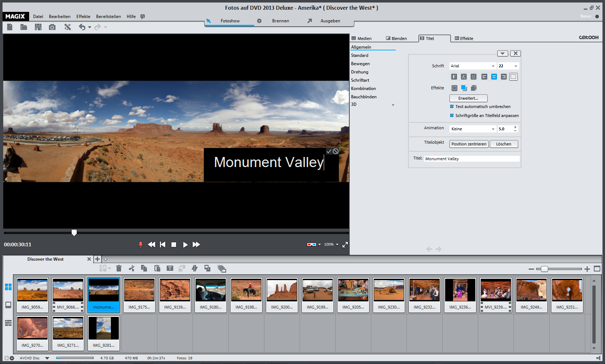Delete selected photo with the trash icon
Screen dimensions: 605x364
tap(119, 268)
